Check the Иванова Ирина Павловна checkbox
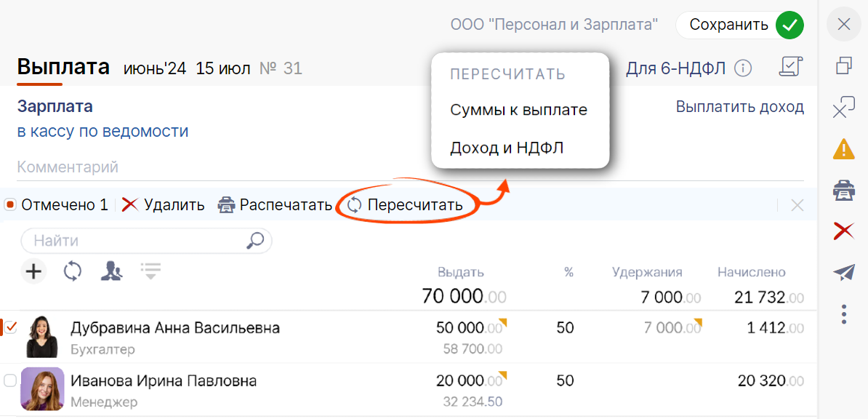The image size is (868, 419). tap(10, 380)
